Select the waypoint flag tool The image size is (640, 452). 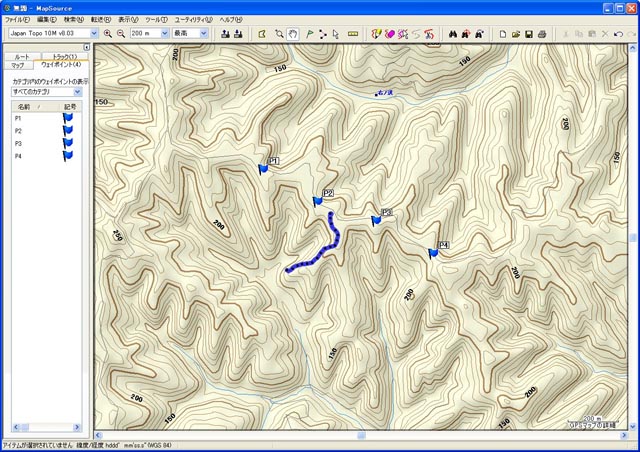310,33
